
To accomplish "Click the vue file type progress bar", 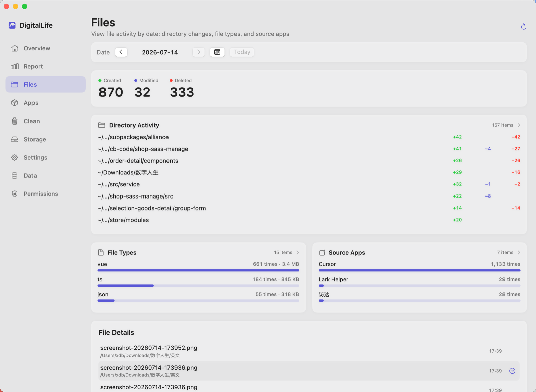I will tap(198, 270).
